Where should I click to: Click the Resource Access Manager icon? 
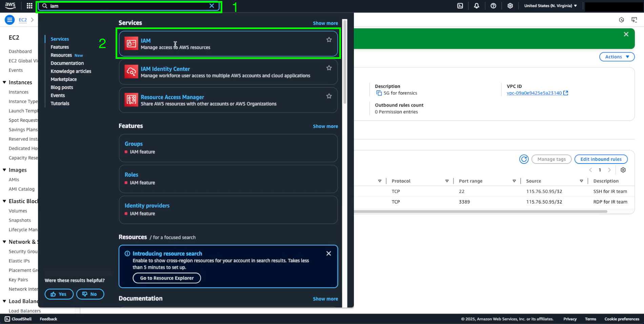(x=131, y=100)
